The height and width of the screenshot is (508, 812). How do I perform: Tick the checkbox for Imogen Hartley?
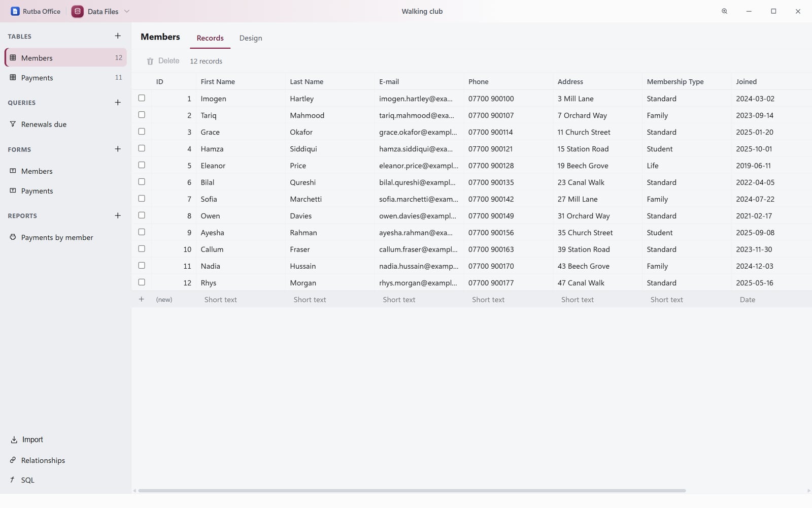click(142, 98)
